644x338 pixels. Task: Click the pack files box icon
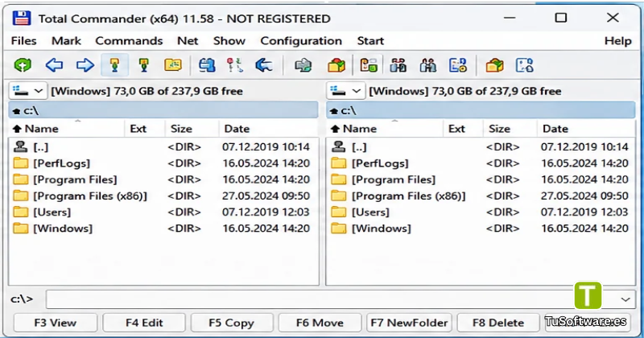[336, 65]
